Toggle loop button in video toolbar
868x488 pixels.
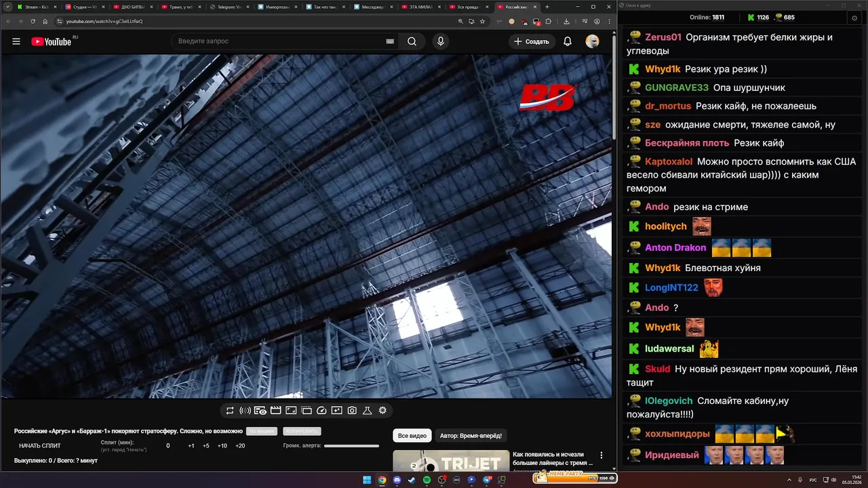point(230,410)
